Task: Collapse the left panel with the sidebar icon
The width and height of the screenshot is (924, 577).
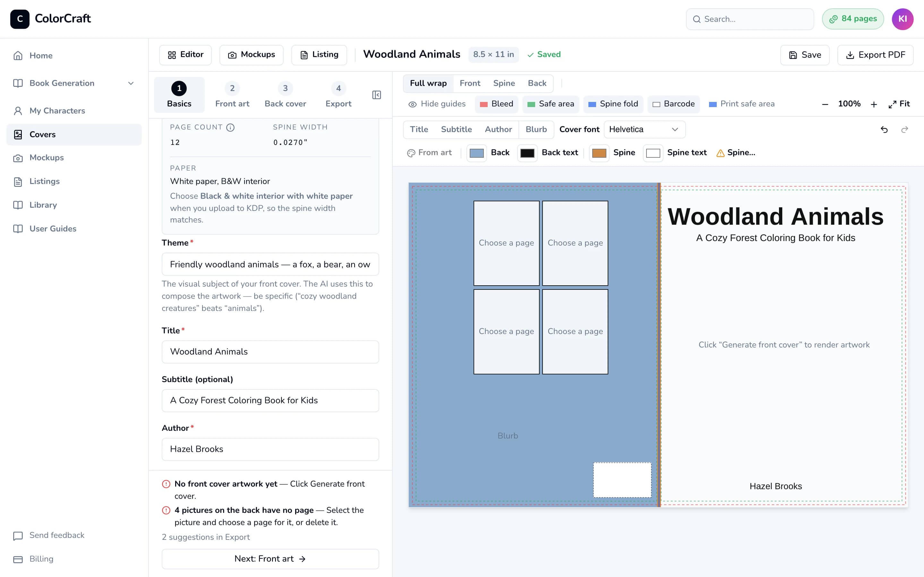Action: pos(376,95)
